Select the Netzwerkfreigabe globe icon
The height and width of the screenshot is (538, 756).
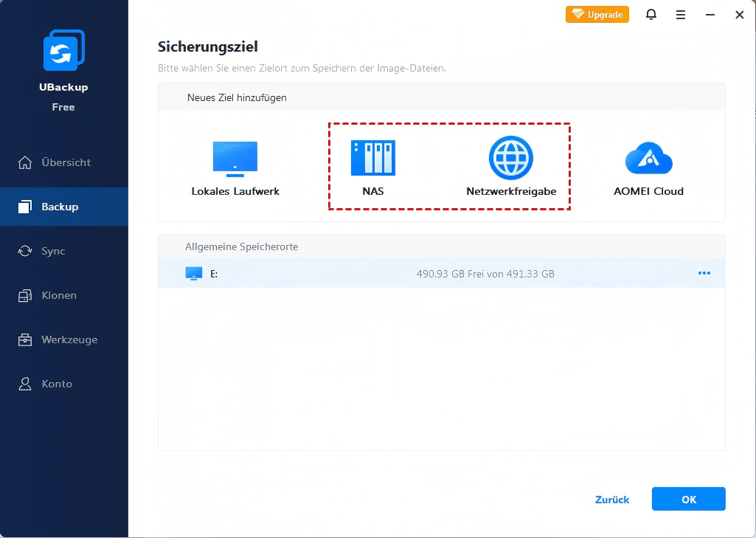click(510, 158)
